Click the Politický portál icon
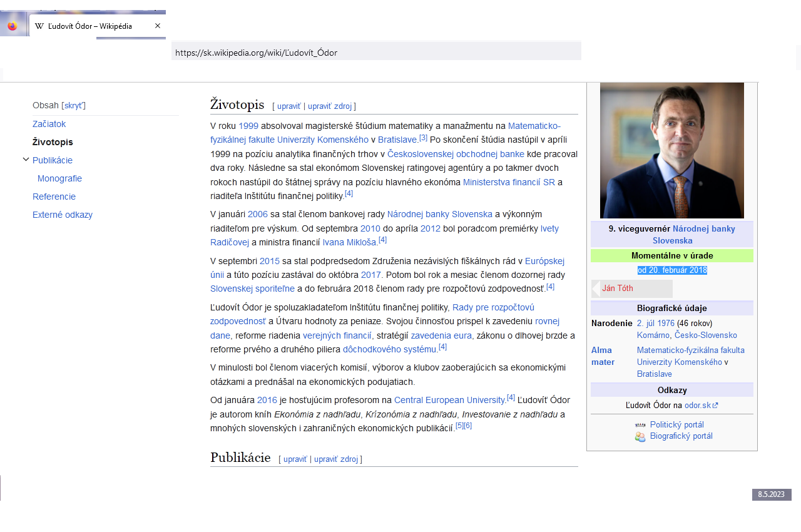 click(640, 425)
